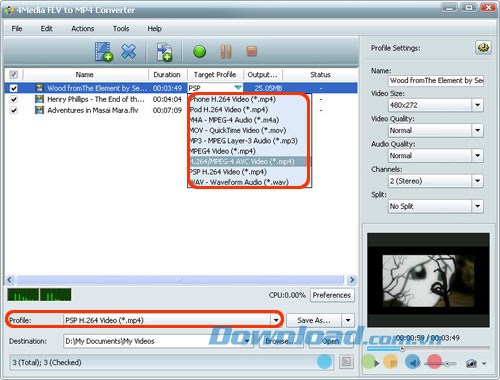Click the snapshot camera icon under preview

[471, 363]
